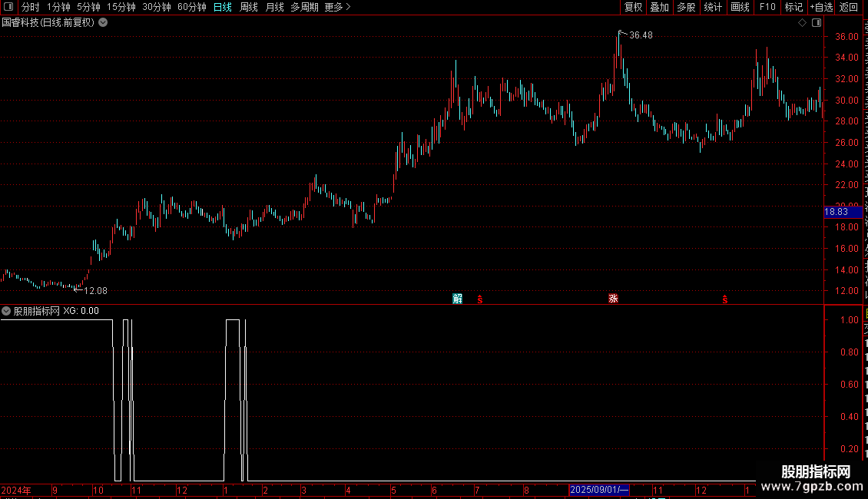
Task: Activate the 画线 drawing tool
Action: (x=740, y=7)
